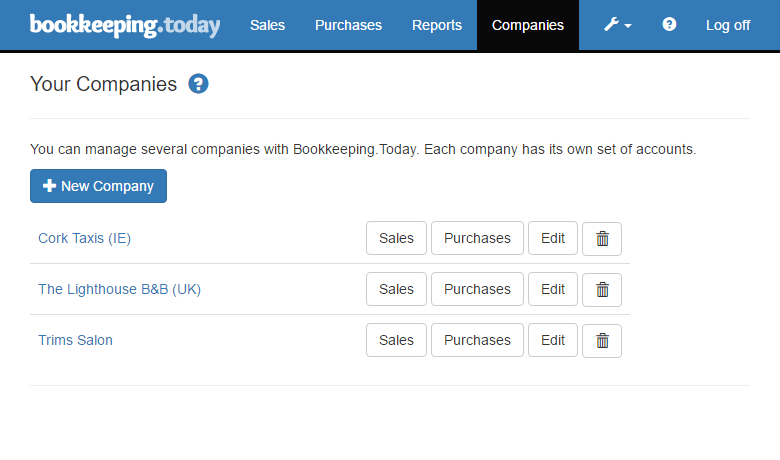Delete the Cork Taxis company via trash icon
Viewport: 780px width, 460px height.
[602, 239]
